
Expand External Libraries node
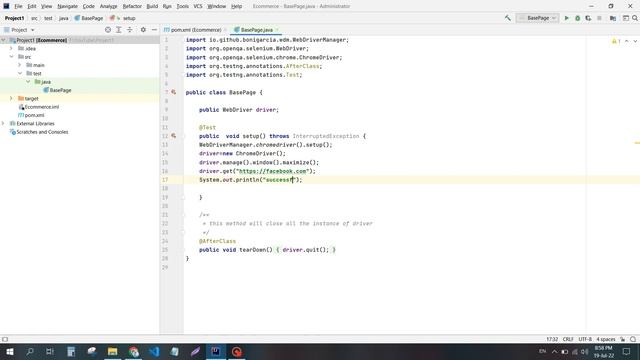tap(4, 123)
